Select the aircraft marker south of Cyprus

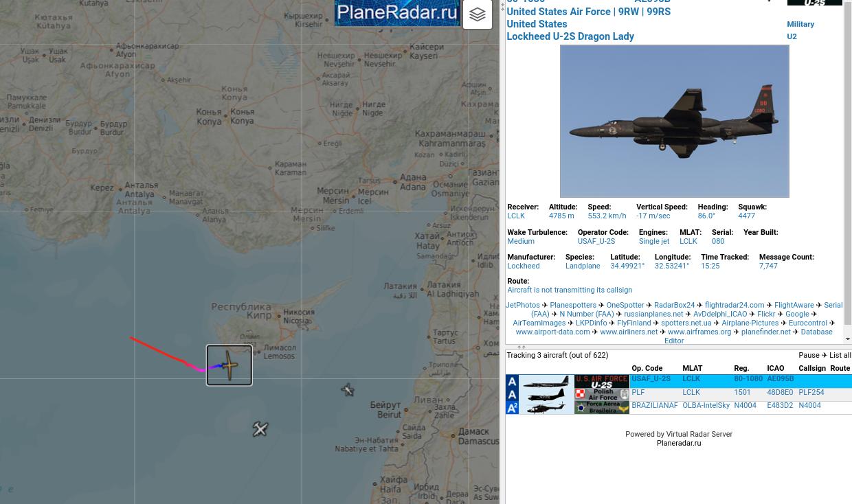click(260, 429)
